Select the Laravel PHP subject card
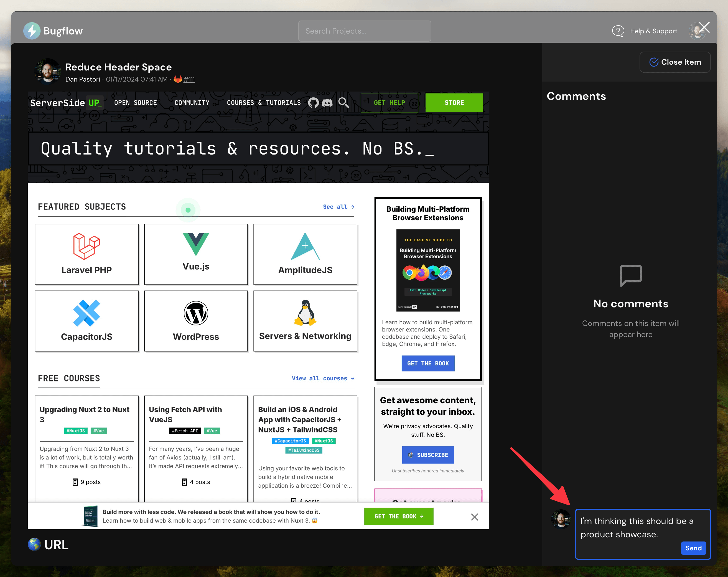 click(x=87, y=254)
